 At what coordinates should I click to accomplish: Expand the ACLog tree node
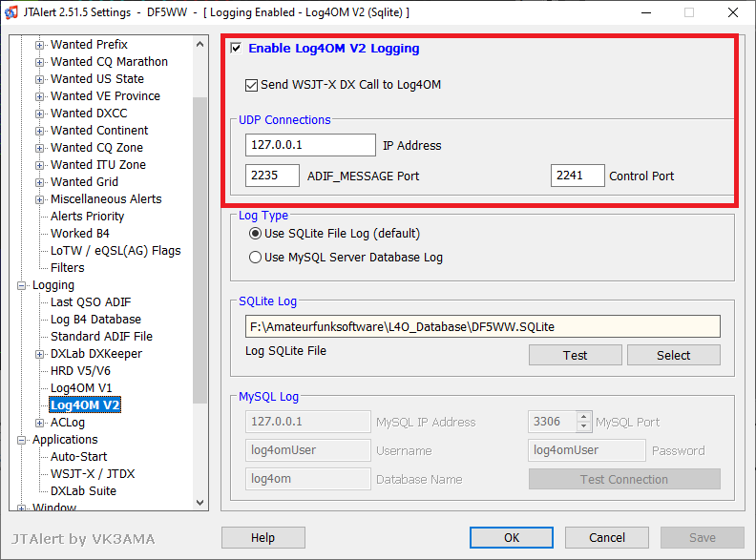coord(39,424)
